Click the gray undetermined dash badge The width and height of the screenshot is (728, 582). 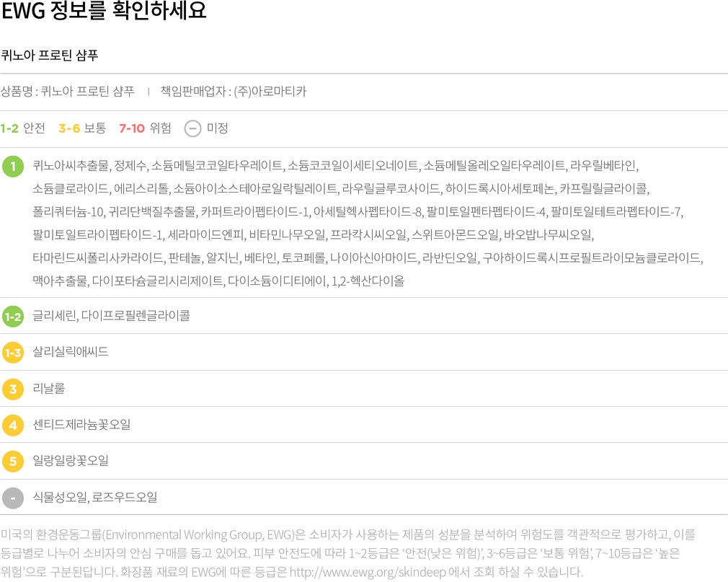tap(13, 498)
